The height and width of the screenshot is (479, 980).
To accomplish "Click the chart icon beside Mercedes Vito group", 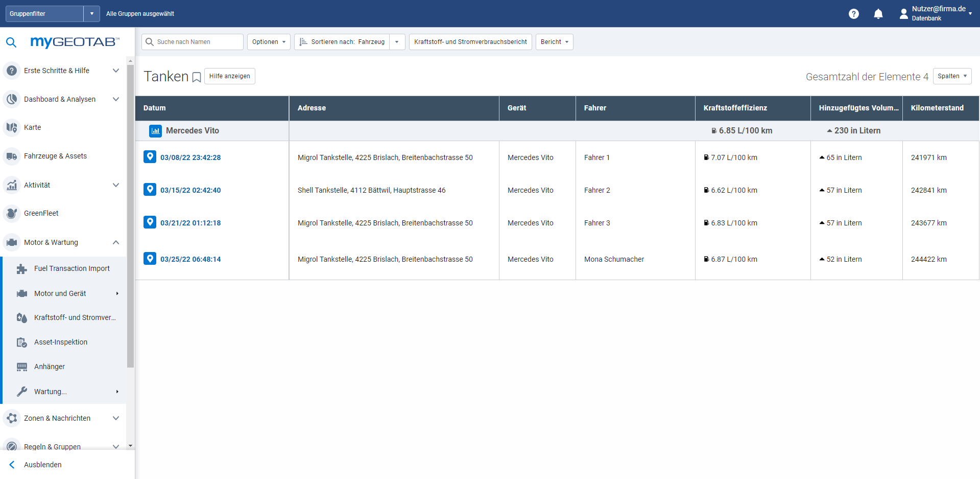I will tap(155, 131).
